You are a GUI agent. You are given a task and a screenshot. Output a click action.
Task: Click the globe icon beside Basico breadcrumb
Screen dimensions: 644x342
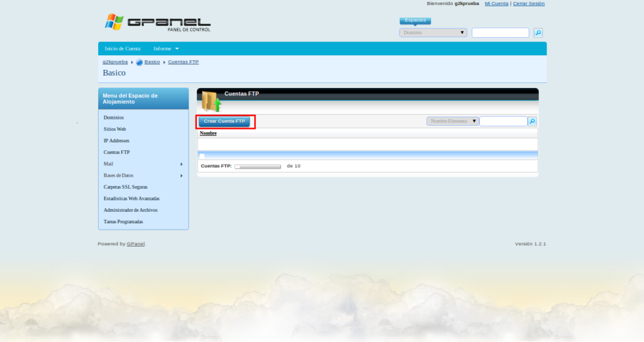coord(139,62)
